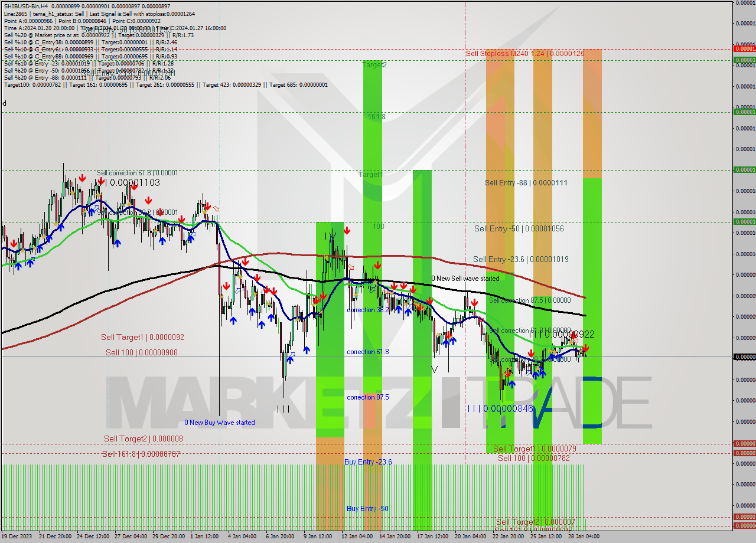The image size is (756, 543).
Task: Click the '27 Dec 04:00' time axis label
Action: click(x=131, y=537)
